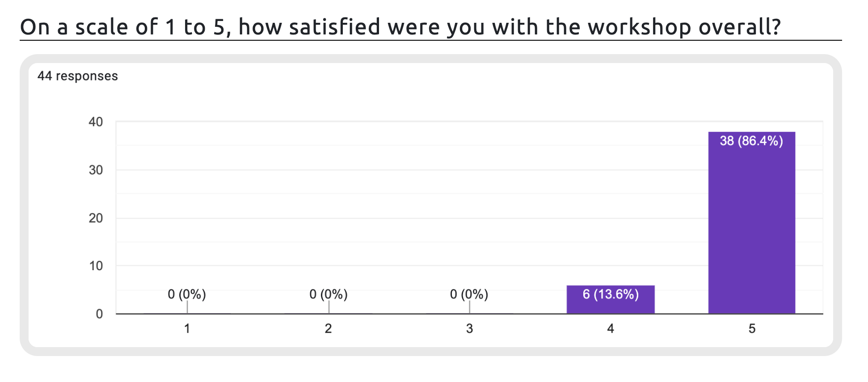The height and width of the screenshot is (382, 868).
Task: Click the y-axis value 0
Action: [x=99, y=314]
